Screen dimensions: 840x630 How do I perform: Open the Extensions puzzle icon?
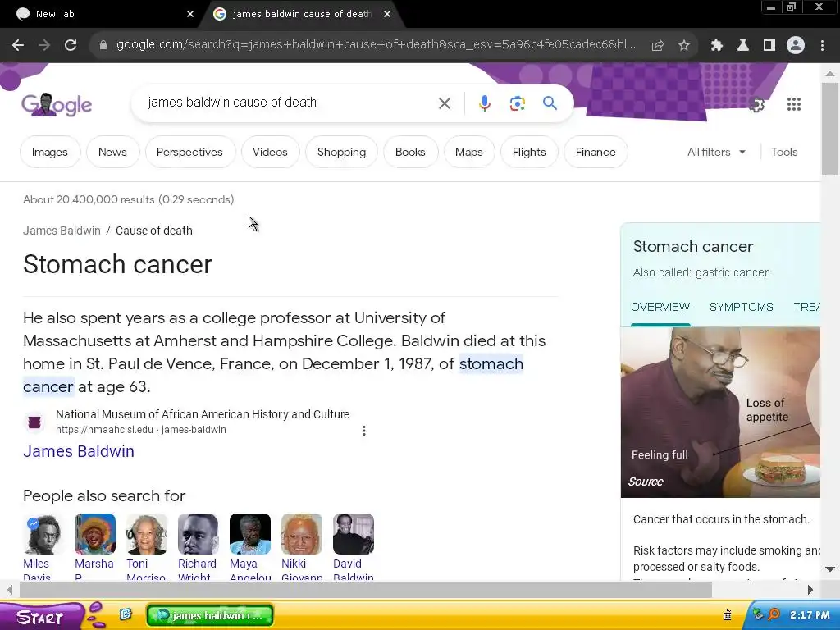coord(717,46)
